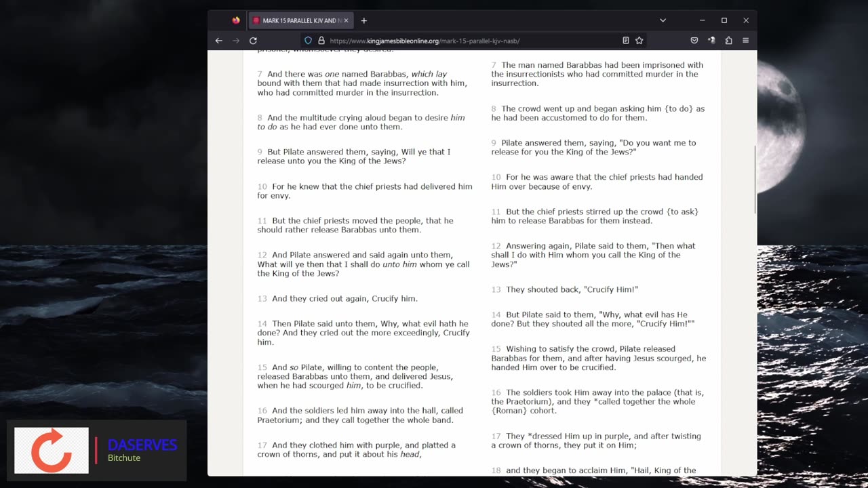The width and height of the screenshot is (868, 488).
Task: Click the Firefox logo icon
Action: point(236,20)
